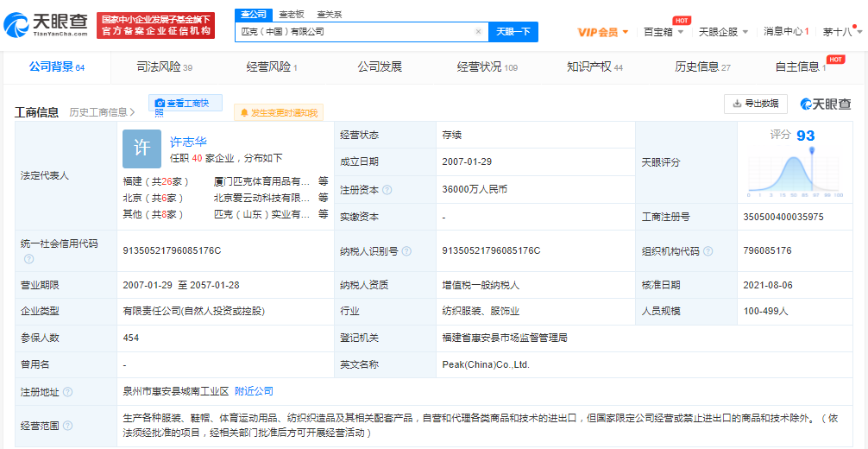The width and height of the screenshot is (868, 449).
Task: Click help icon next to 经营范围
Action: click(x=67, y=426)
